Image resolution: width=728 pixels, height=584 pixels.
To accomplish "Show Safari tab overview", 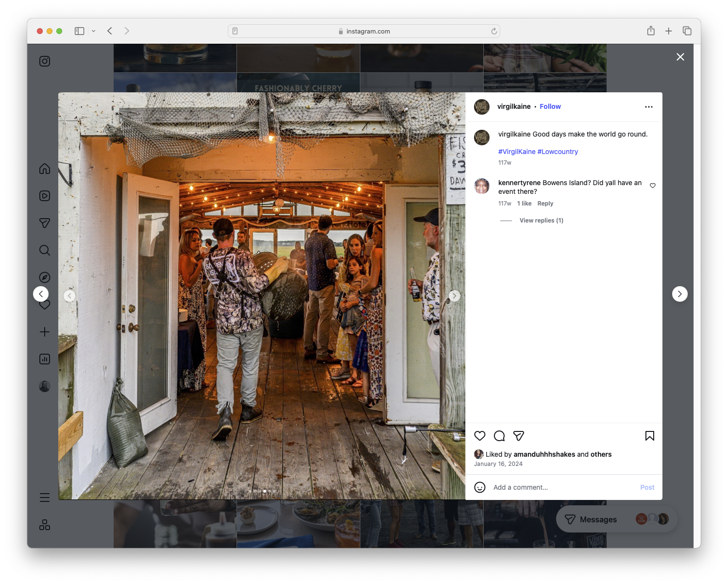I will (x=687, y=31).
